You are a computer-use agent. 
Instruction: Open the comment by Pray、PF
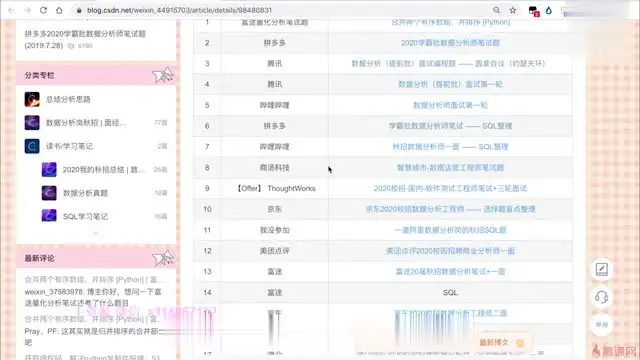92,337
